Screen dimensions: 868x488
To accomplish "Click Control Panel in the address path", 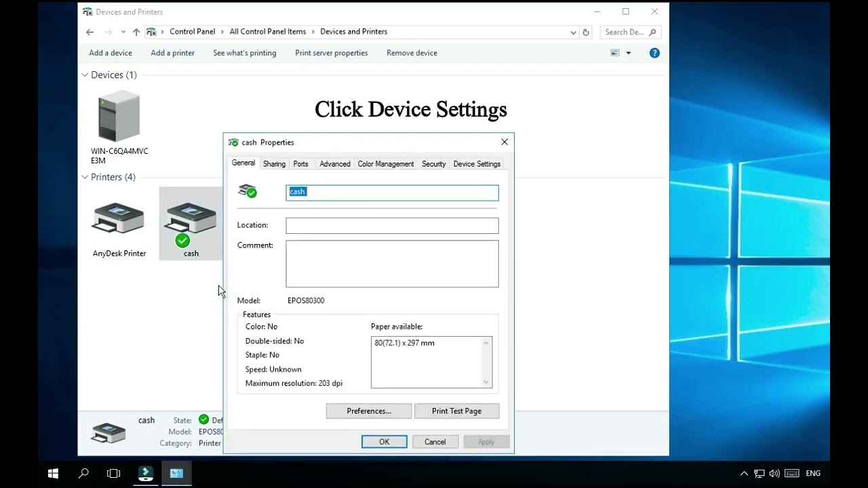I will coord(193,32).
